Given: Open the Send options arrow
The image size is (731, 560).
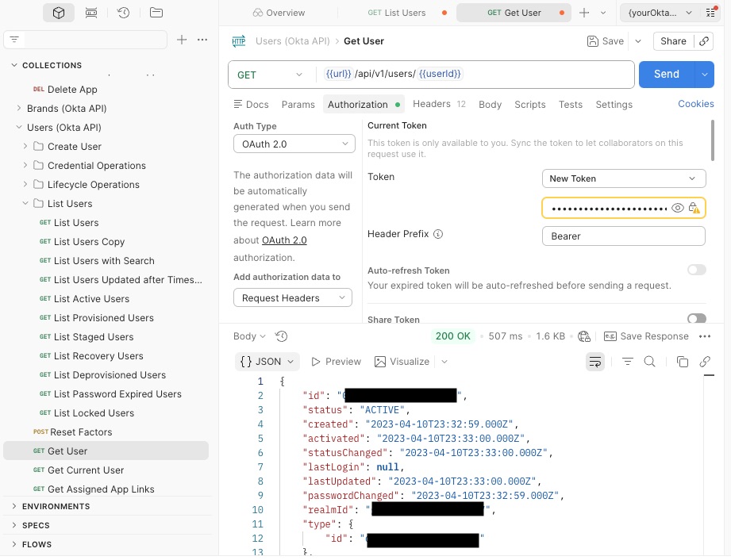Looking at the screenshot, I should coord(705,75).
